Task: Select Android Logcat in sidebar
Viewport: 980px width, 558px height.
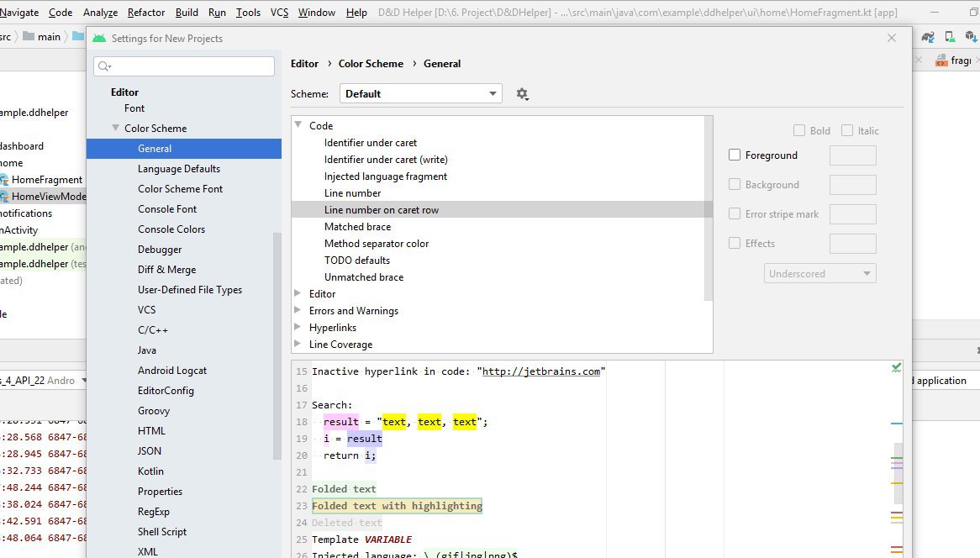Action: click(x=171, y=370)
